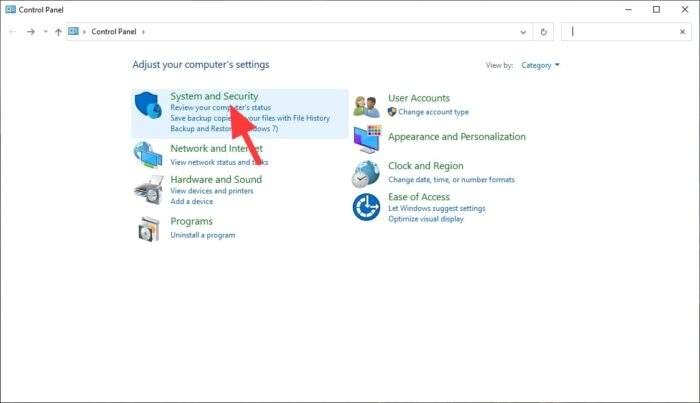Click Review your computer's status

[x=221, y=108]
